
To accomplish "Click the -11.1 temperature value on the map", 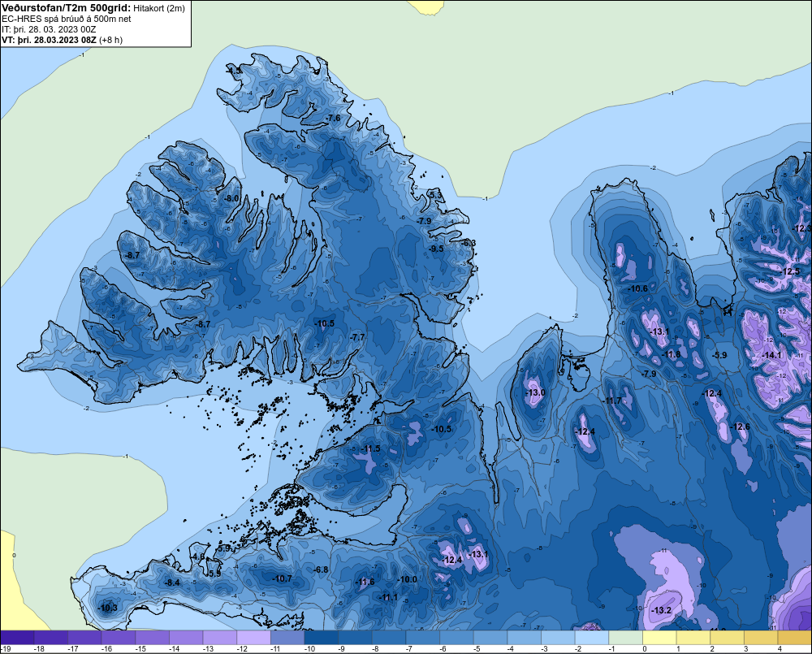I will [x=387, y=597].
